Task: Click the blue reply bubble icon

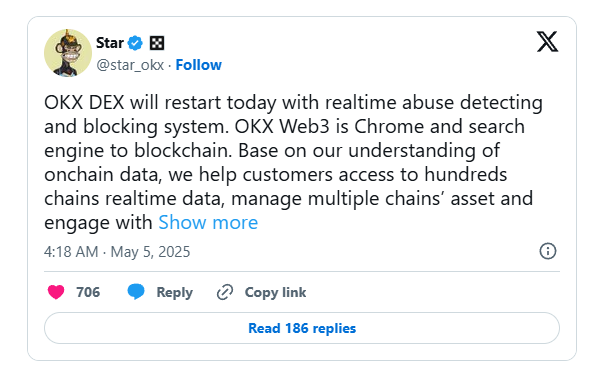Action: pos(136,292)
